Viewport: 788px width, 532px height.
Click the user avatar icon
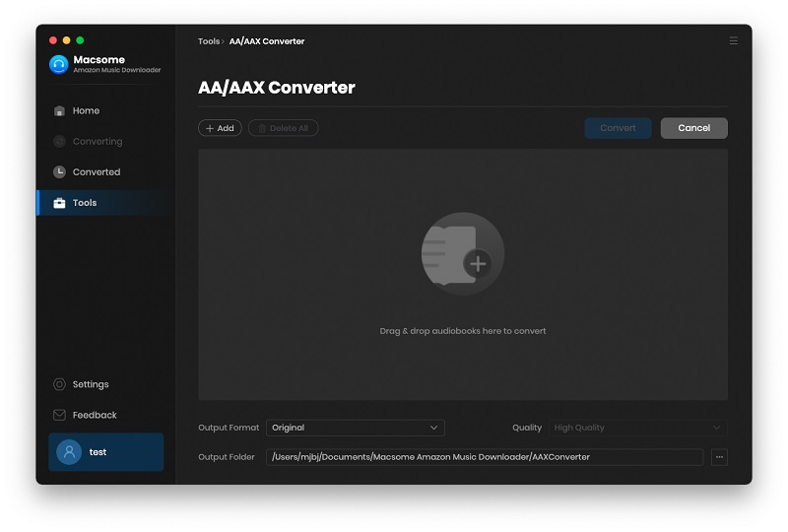[x=69, y=452]
